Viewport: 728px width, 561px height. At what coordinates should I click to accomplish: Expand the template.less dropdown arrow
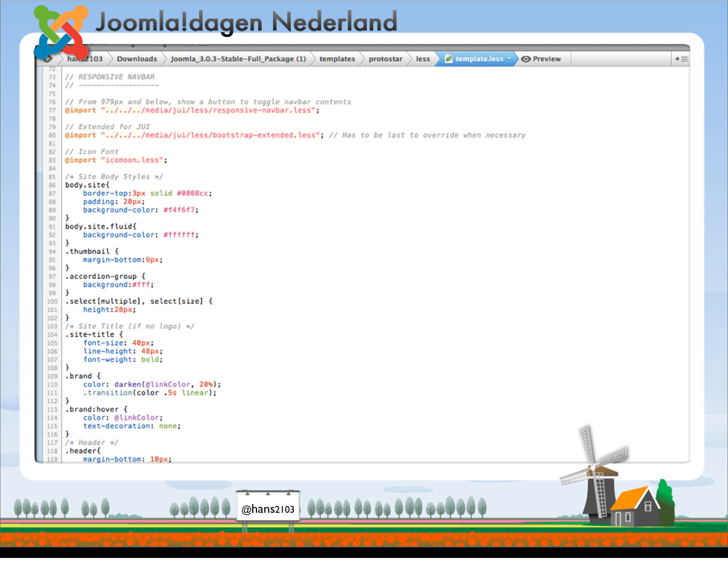point(509,58)
